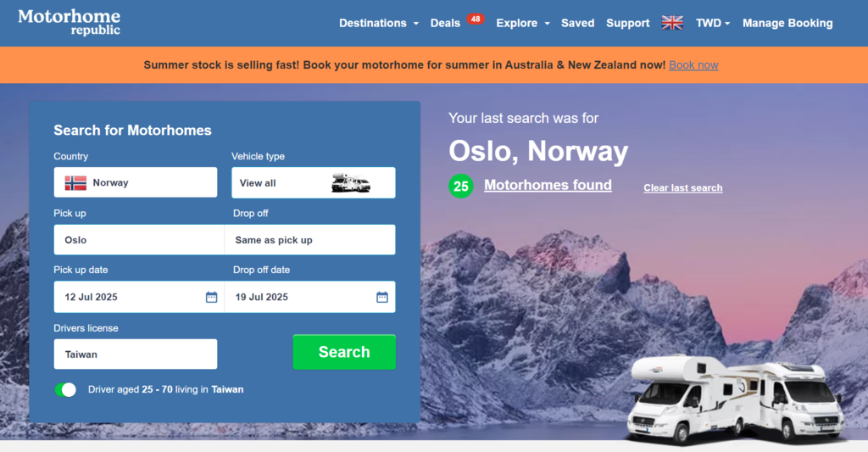The width and height of the screenshot is (868, 452).
Task: Click the motorhome icon in Vehicle type
Action: pyautogui.click(x=350, y=183)
